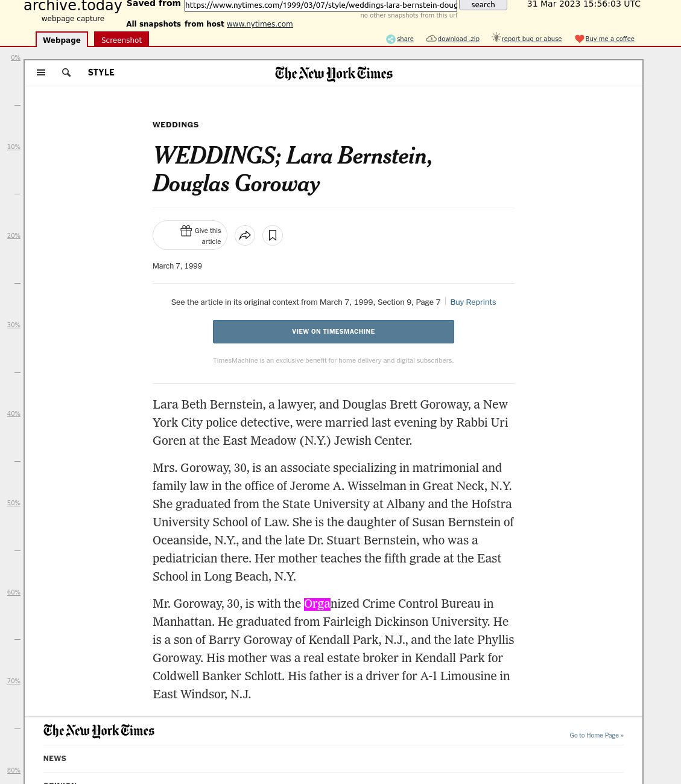Click the share bubble icon
This screenshot has height=784, width=681.
[x=391, y=39]
